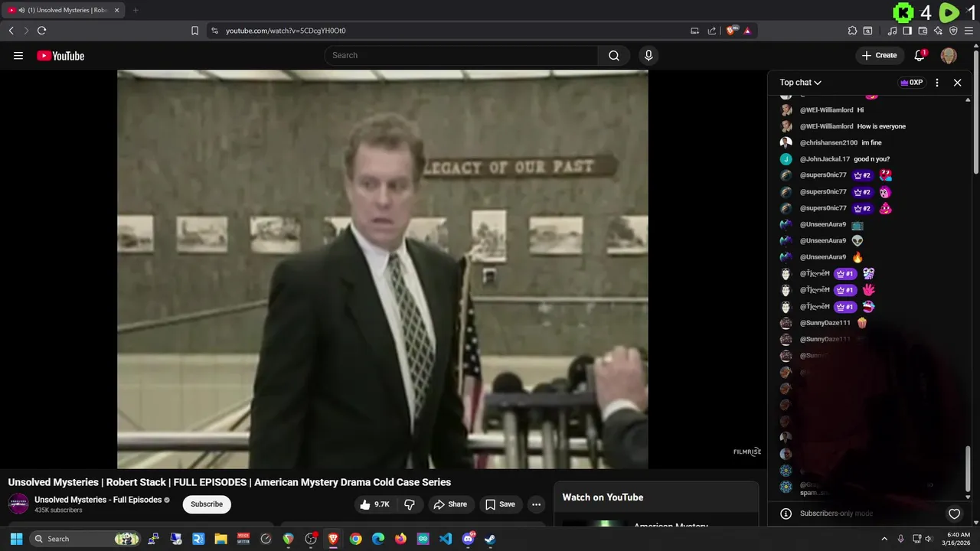Open Visual Studio Code from taskbar
The image size is (980, 551).
(446, 539)
